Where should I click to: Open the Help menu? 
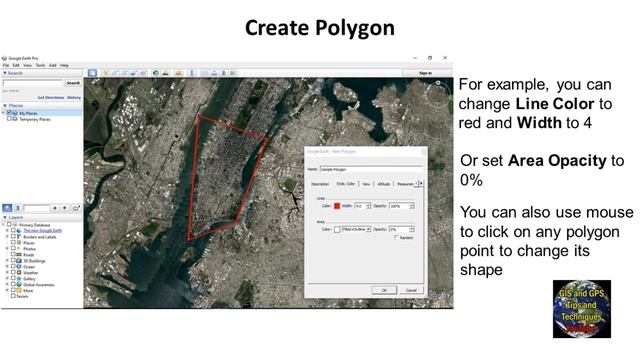click(x=64, y=65)
